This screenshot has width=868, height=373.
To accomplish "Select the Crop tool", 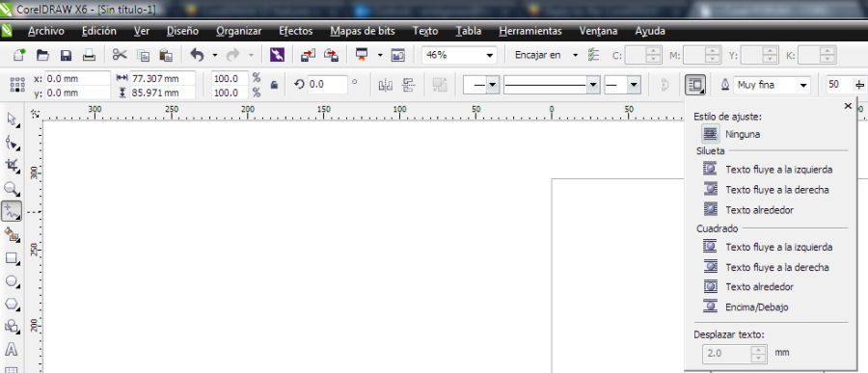I will (13, 166).
